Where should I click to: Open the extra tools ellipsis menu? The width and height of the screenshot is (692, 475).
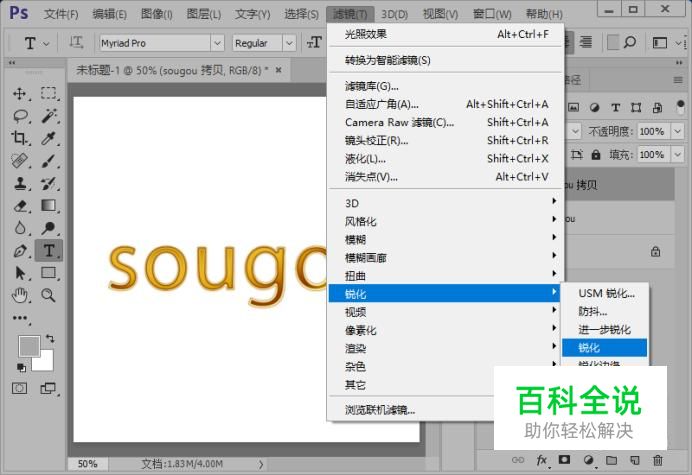click(20, 318)
